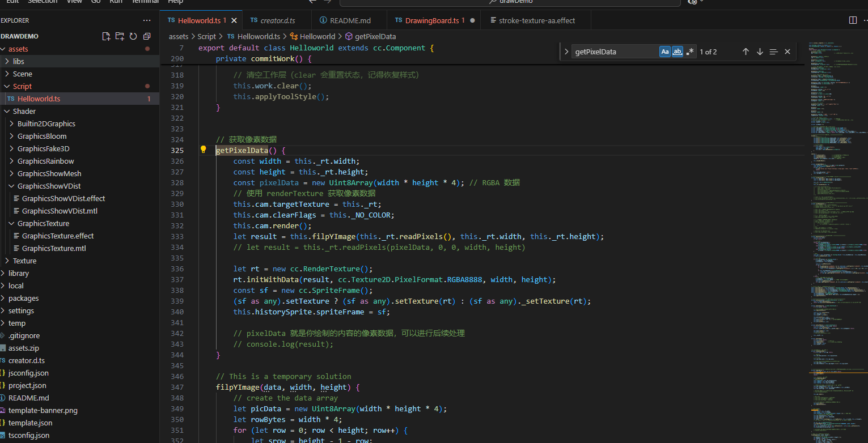
Task: Open the .gitignore file
Action: (x=79, y=335)
